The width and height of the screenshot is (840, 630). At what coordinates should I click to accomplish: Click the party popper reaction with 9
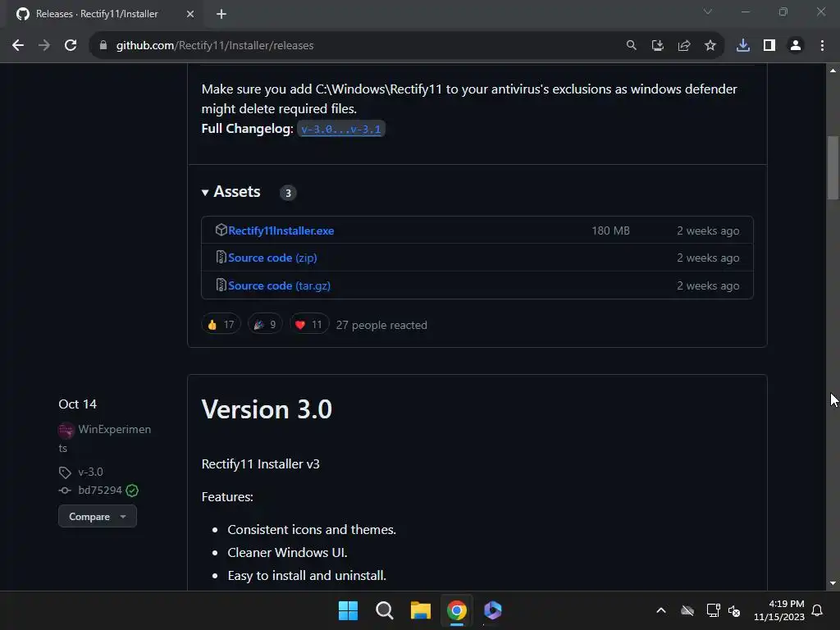click(265, 325)
